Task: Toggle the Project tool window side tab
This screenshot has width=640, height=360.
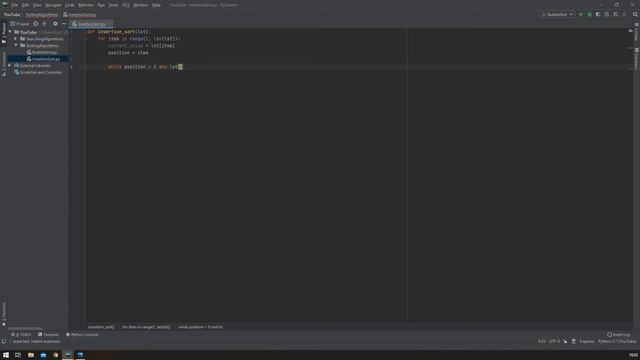Action: (4, 33)
